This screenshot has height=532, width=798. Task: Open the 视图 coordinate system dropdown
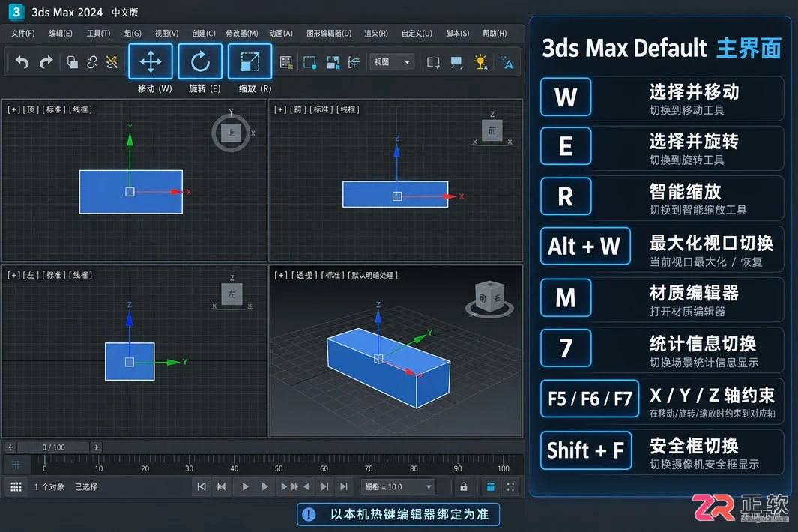(x=392, y=62)
